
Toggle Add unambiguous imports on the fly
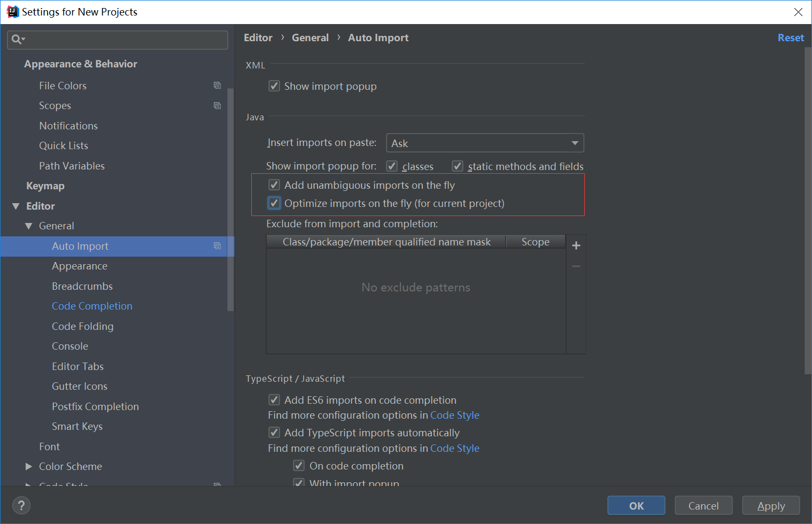[274, 185]
